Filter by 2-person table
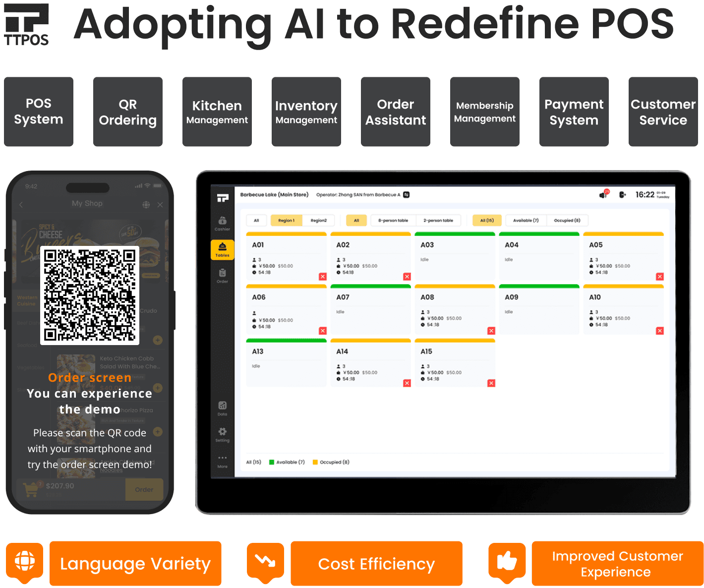This screenshot has height=588, width=704. point(438,221)
